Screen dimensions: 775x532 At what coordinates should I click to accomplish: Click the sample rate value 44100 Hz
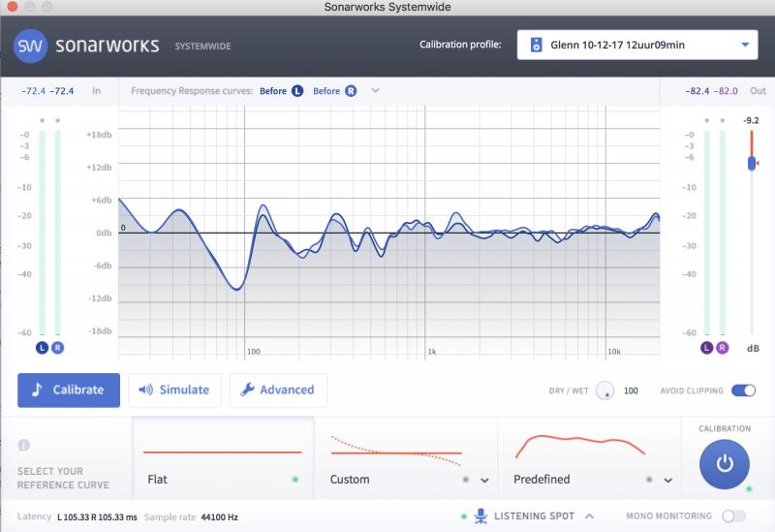pyautogui.click(x=220, y=517)
